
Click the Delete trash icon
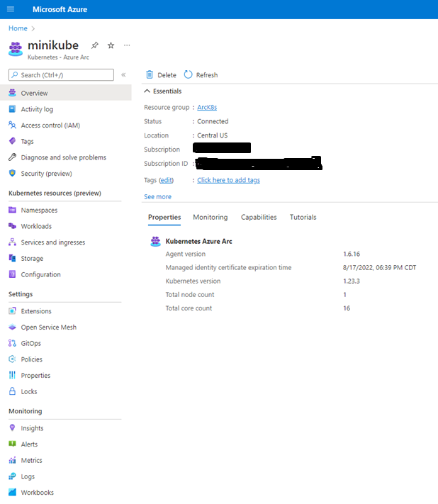click(x=150, y=74)
